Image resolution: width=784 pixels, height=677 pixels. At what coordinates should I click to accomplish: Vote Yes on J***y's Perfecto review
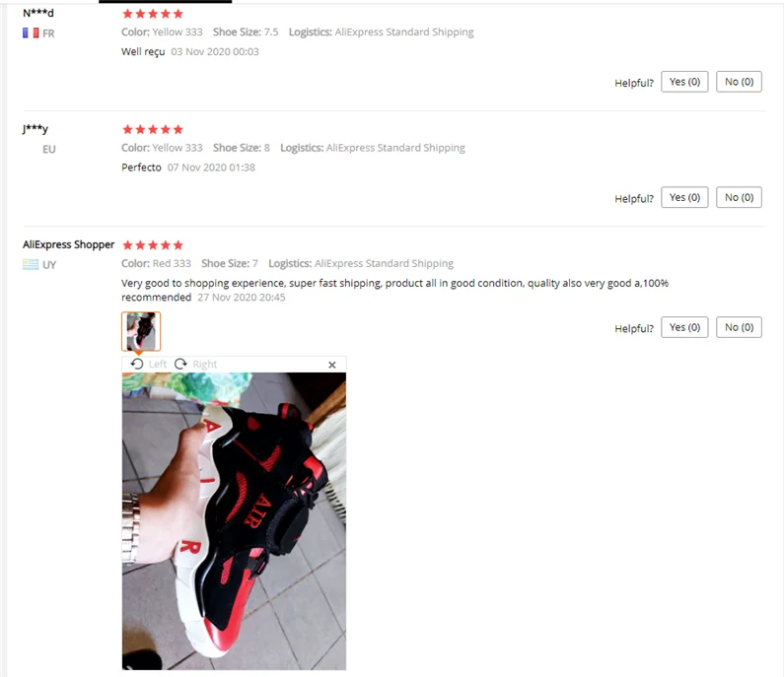pyautogui.click(x=684, y=197)
